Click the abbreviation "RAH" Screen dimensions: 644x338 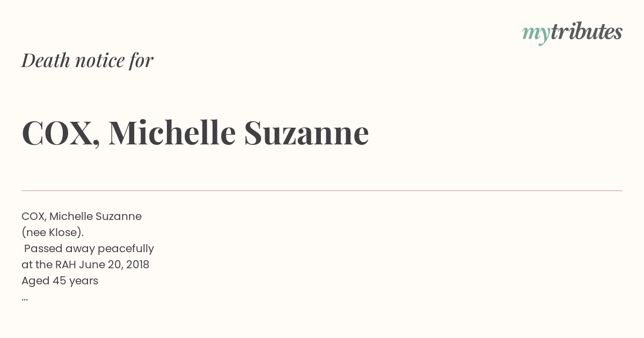65,264
